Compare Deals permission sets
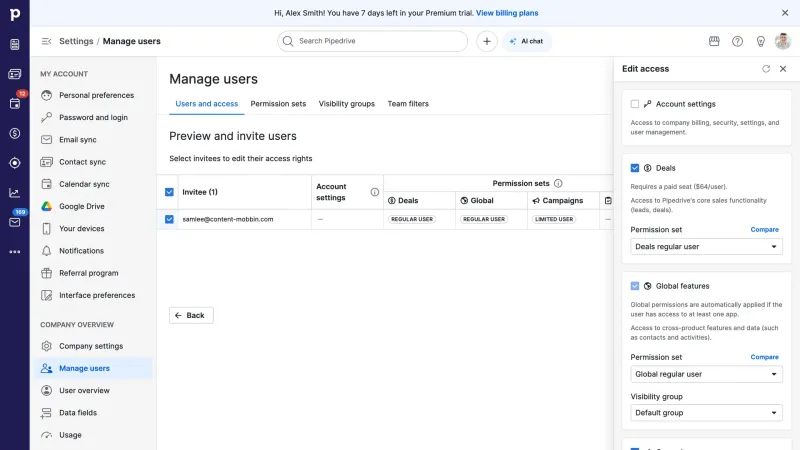Viewport: 800px width, 450px height. click(x=764, y=230)
